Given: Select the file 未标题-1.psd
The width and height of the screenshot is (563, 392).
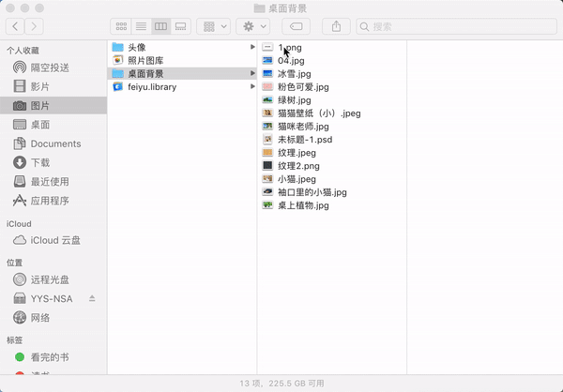Looking at the screenshot, I should pyautogui.click(x=332, y=140).
